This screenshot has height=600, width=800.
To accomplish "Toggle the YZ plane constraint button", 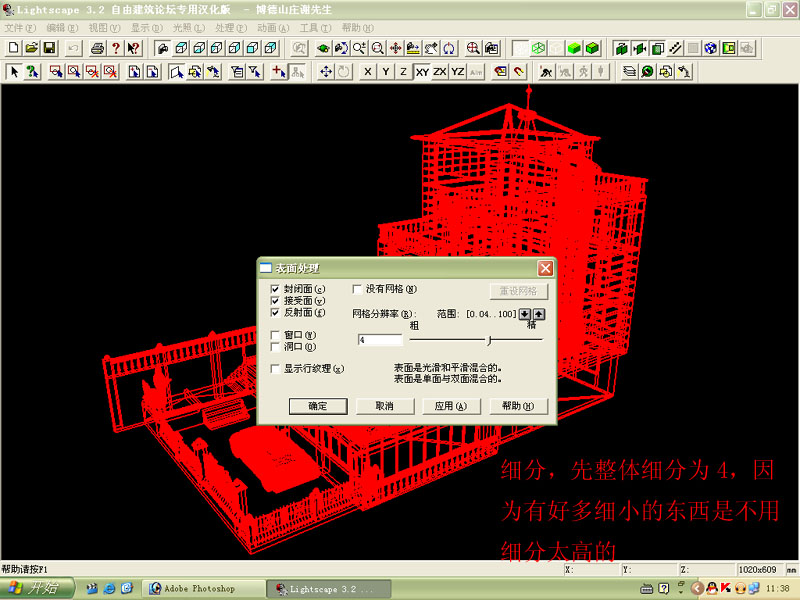I will click(x=458, y=72).
